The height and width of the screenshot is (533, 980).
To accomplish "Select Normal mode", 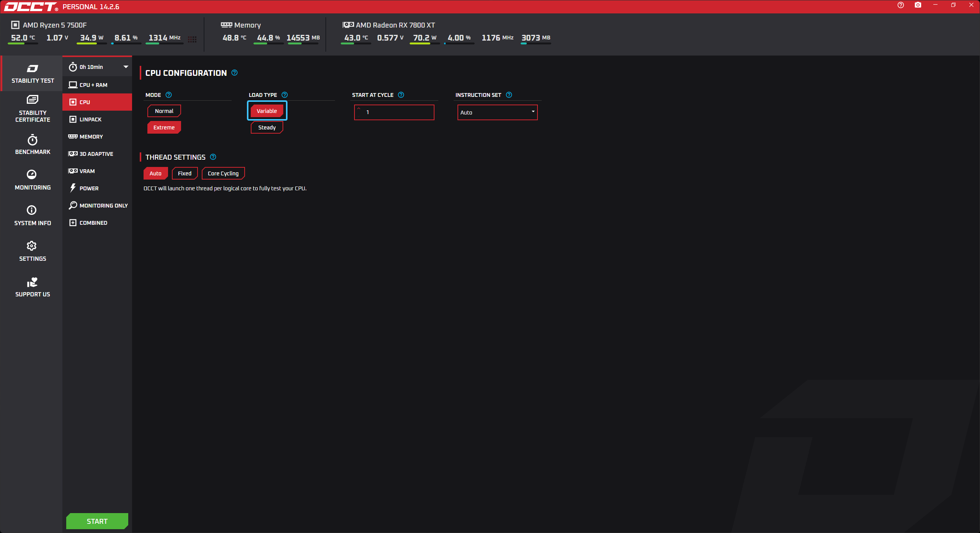I will pyautogui.click(x=164, y=111).
